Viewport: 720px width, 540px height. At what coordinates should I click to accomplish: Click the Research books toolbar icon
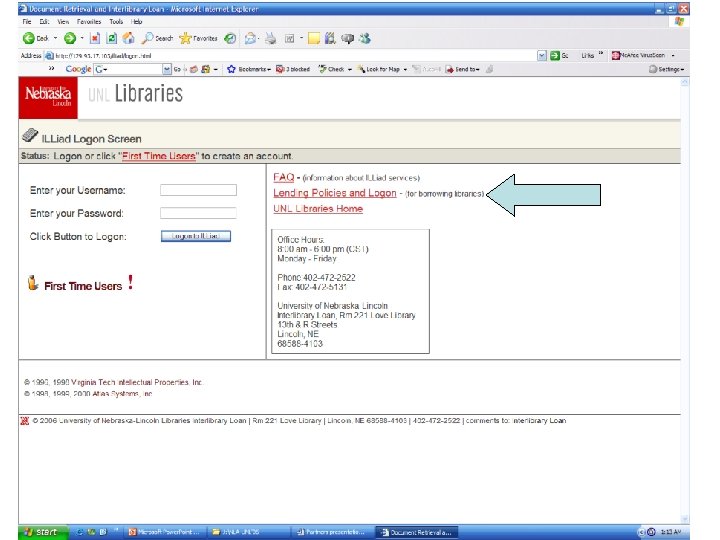point(330,39)
